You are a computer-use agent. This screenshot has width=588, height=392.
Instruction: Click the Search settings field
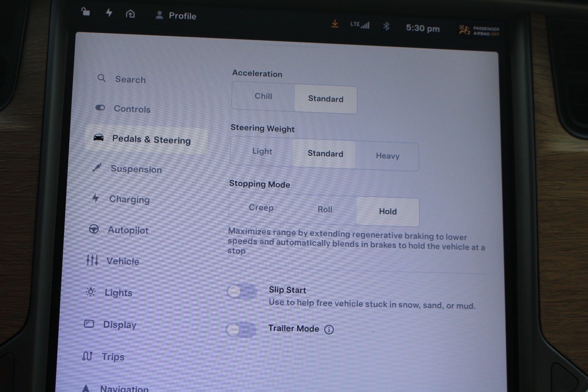coord(130,79)
